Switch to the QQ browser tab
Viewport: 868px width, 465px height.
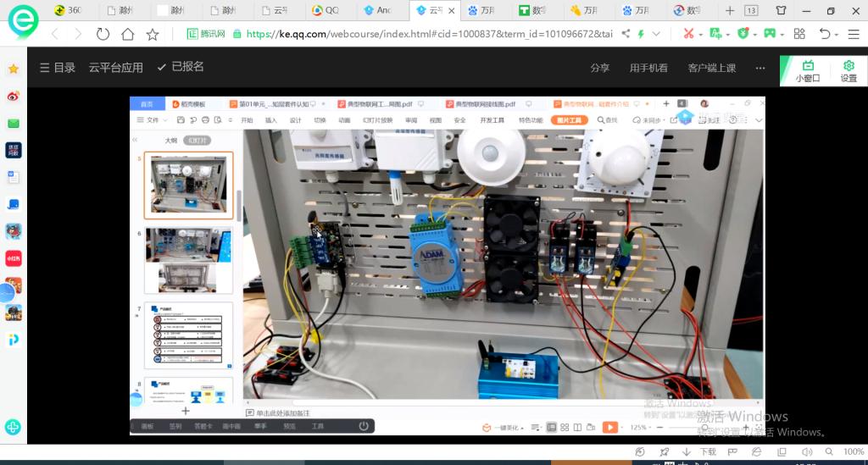pyautogui.click(x=325, y=11)
